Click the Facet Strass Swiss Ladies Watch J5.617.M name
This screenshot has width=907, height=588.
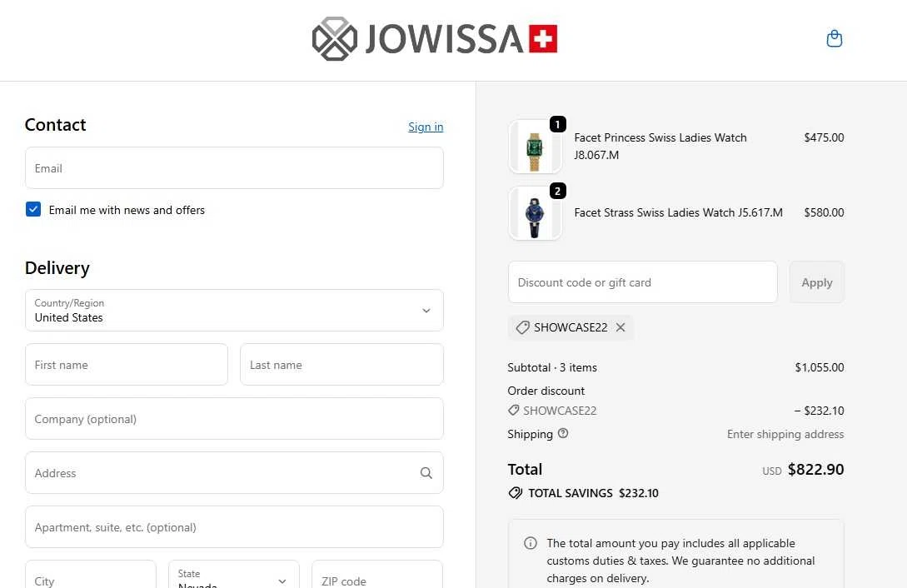point(679,212)
